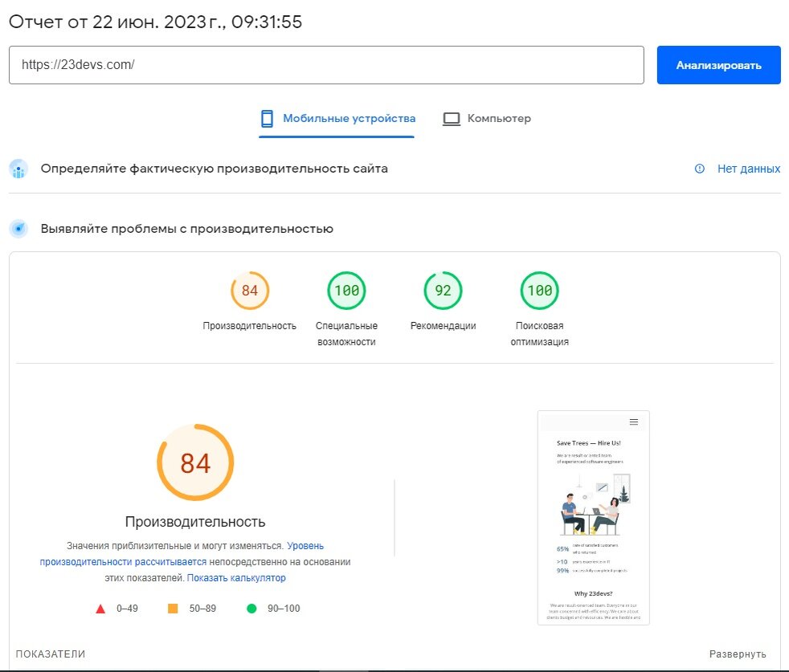Click the Поисковая оптимизация gauge showing 100
The image size is (789, 672).
tap(539, 291)
